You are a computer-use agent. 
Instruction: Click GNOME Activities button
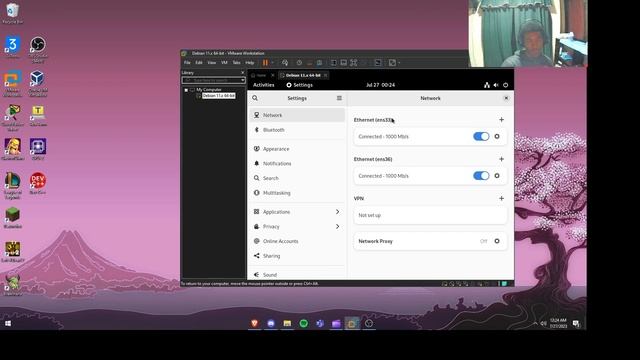(x=264, y=85)
